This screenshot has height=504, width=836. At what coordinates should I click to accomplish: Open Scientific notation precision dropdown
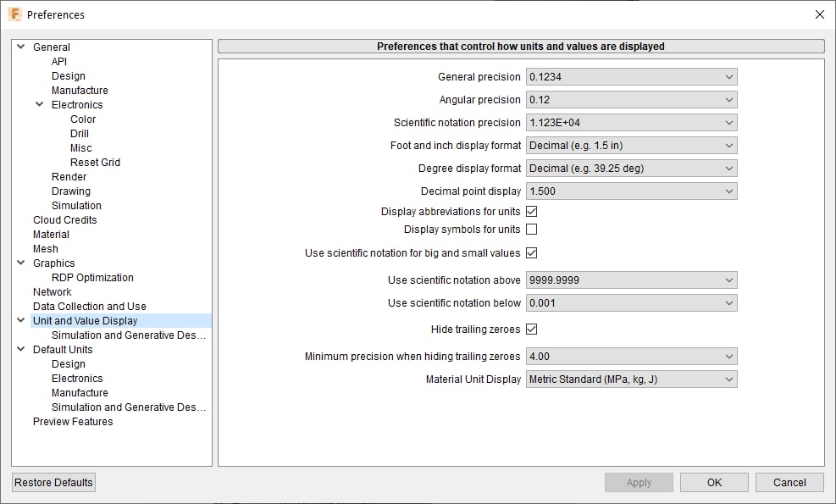(631, 123)
